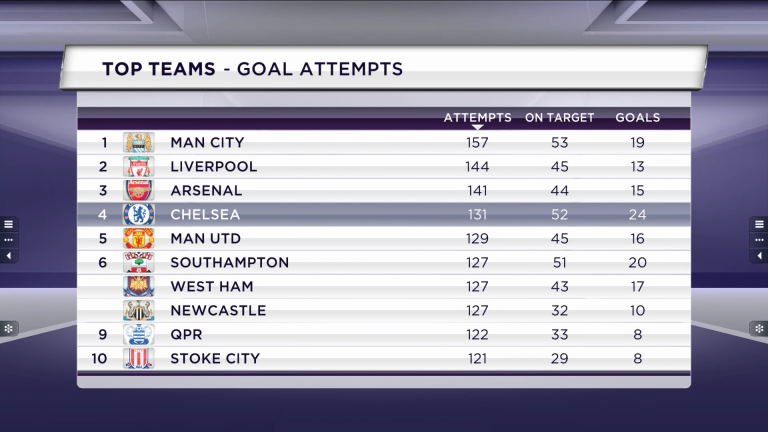Click the Man City club crest

tap(139, 143)
